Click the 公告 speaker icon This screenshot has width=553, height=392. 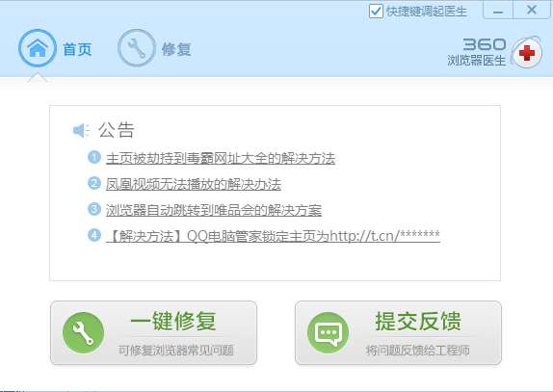81,131
